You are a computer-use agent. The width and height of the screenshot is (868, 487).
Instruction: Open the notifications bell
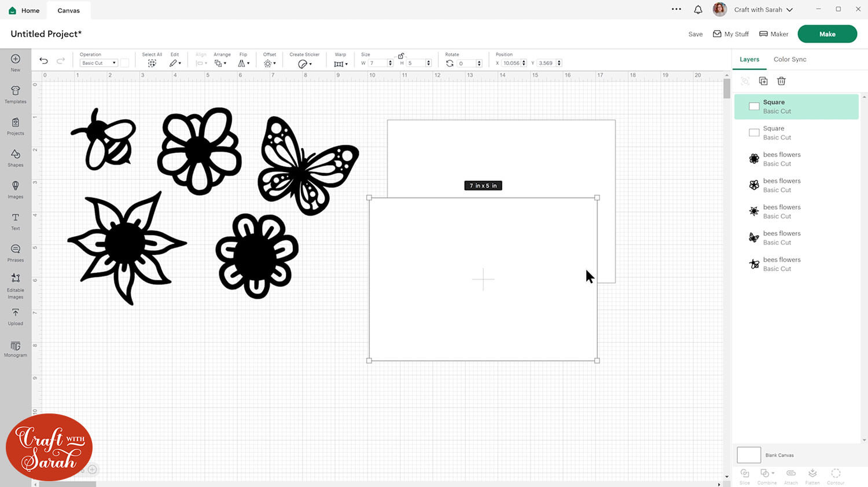click(698, 10)
